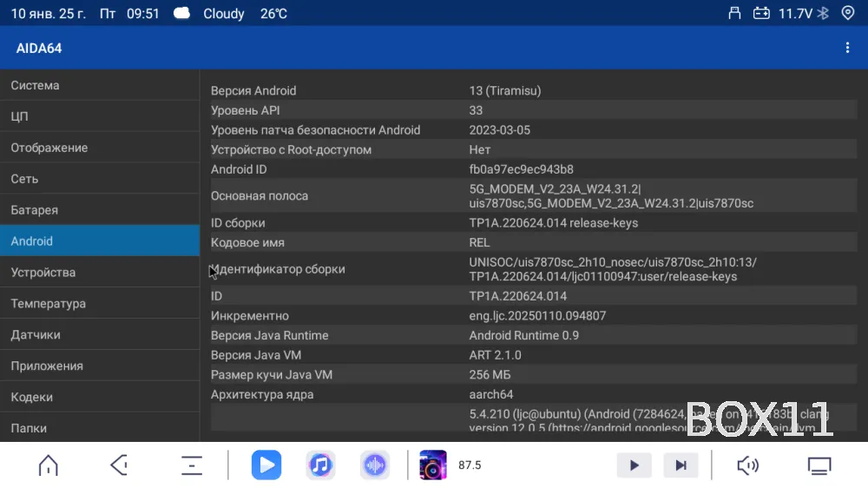Tap the 11.7V voltage reading
The width and height of the screenshot is (868, 488).
(x=795, y=13)
